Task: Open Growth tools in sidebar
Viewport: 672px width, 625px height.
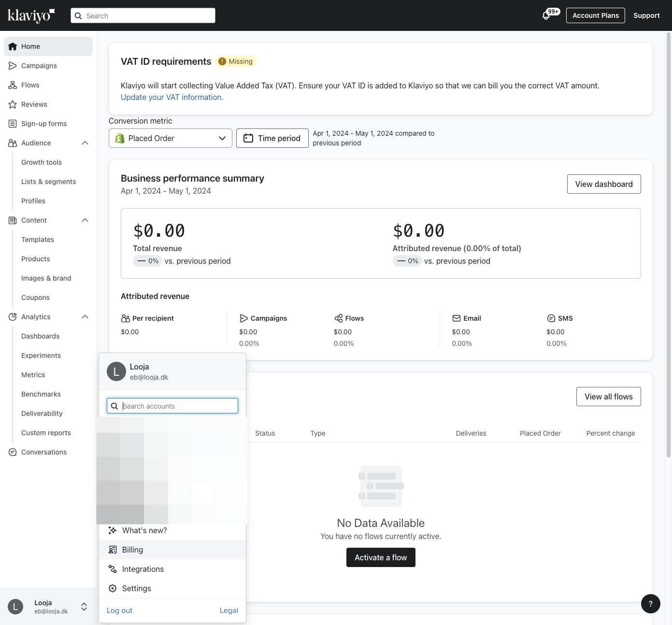Action: [42, 162]
